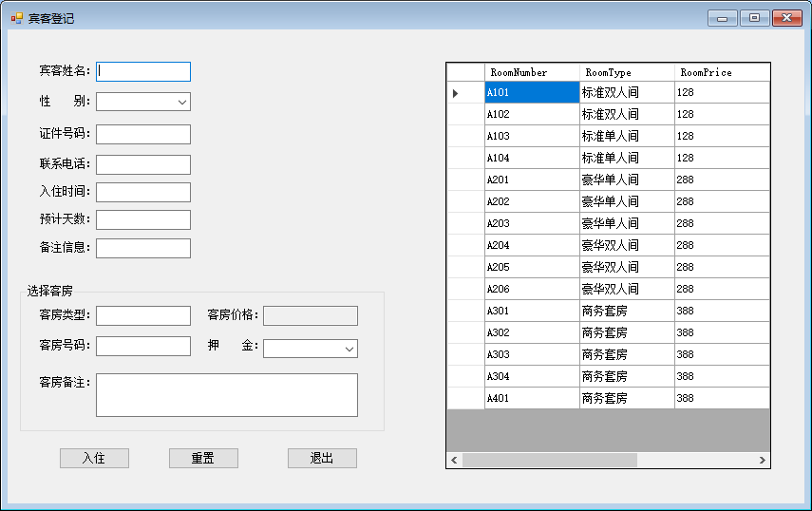Select the 预计天数 text box
Viewport: 812px width, 511px height.
(143, 219)
